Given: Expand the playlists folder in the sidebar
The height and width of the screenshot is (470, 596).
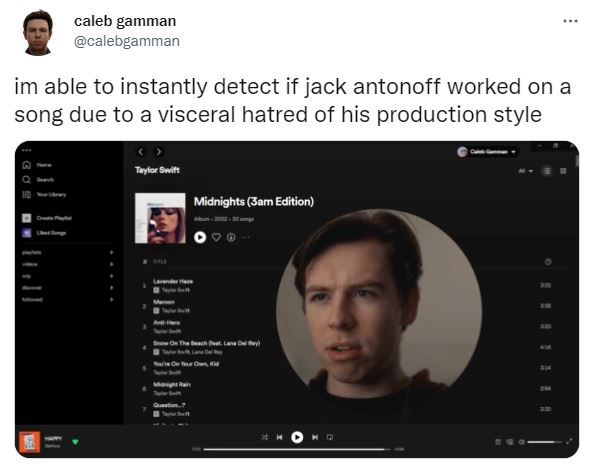Looking at the screenshot, I should (111, 252).
